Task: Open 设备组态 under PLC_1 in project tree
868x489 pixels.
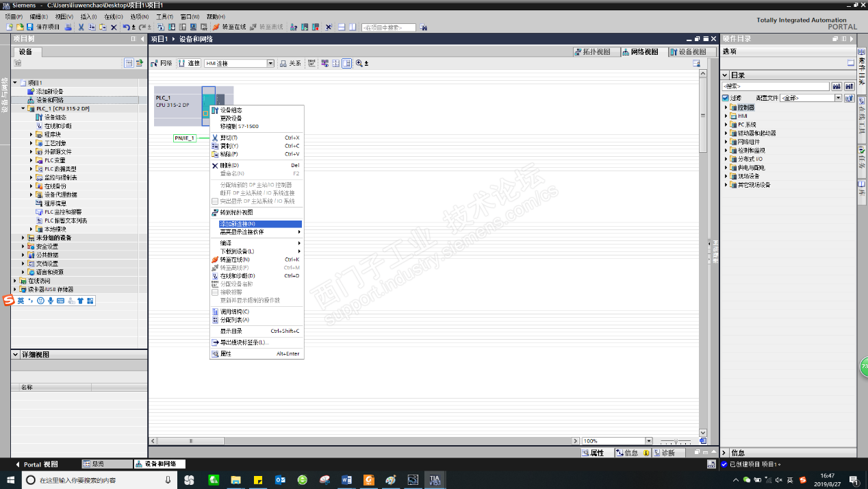Action: (x=51, y=117)
